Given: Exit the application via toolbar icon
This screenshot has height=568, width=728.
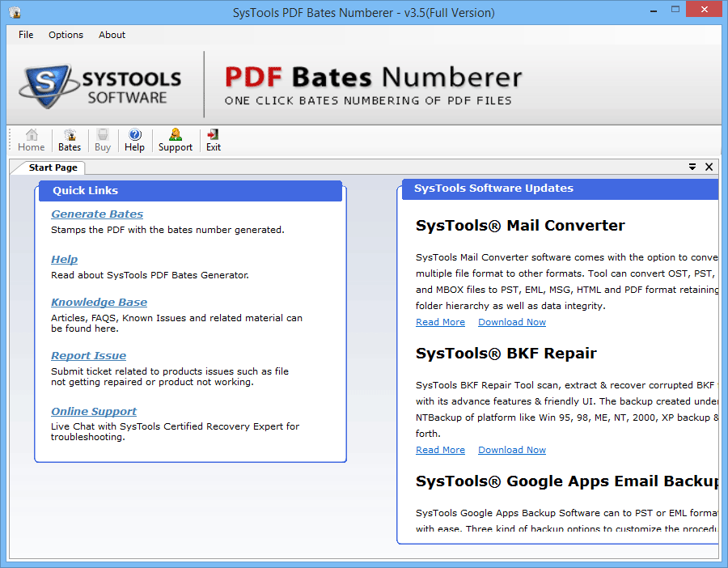Looking at the screenshot, I should click(214, 140).
